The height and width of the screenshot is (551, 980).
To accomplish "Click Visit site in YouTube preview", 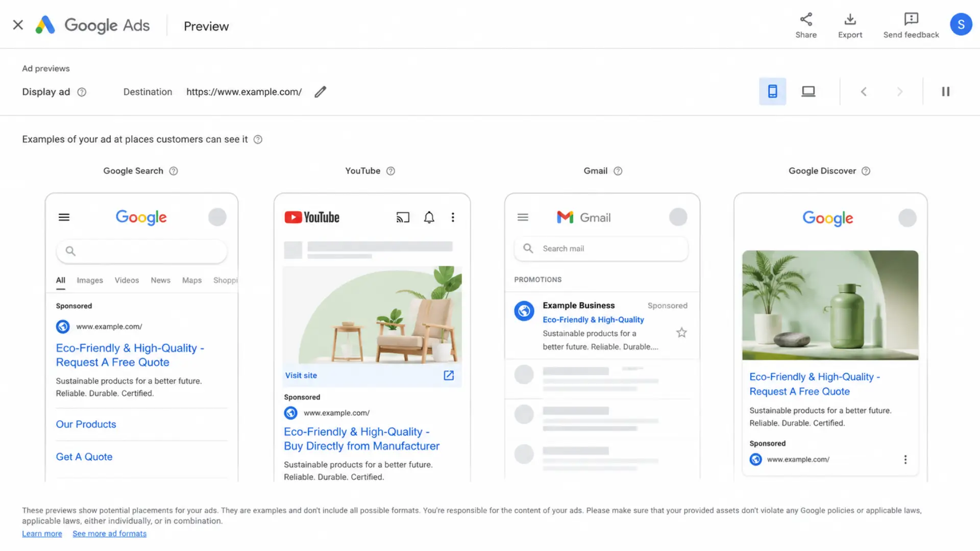I will (x=301, y=375).
